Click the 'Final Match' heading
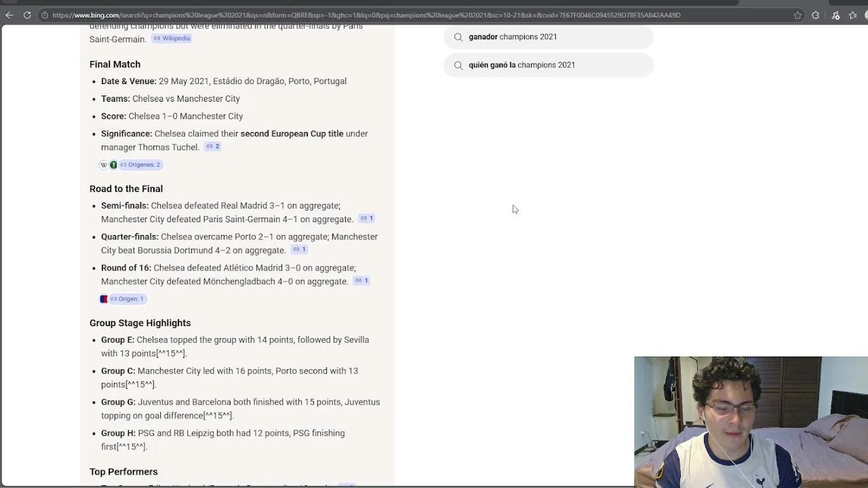The image size is (868, 488). pos(115,64)
